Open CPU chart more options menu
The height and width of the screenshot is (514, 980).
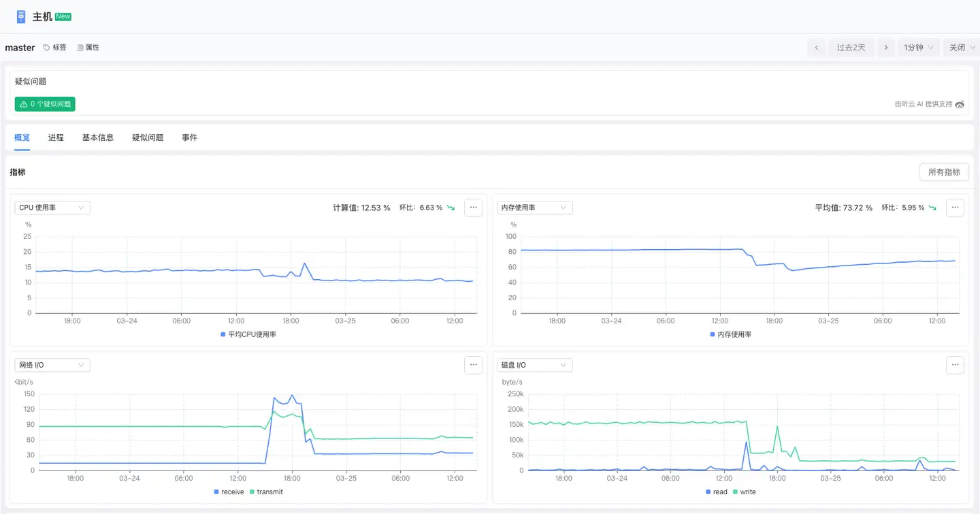473,208
